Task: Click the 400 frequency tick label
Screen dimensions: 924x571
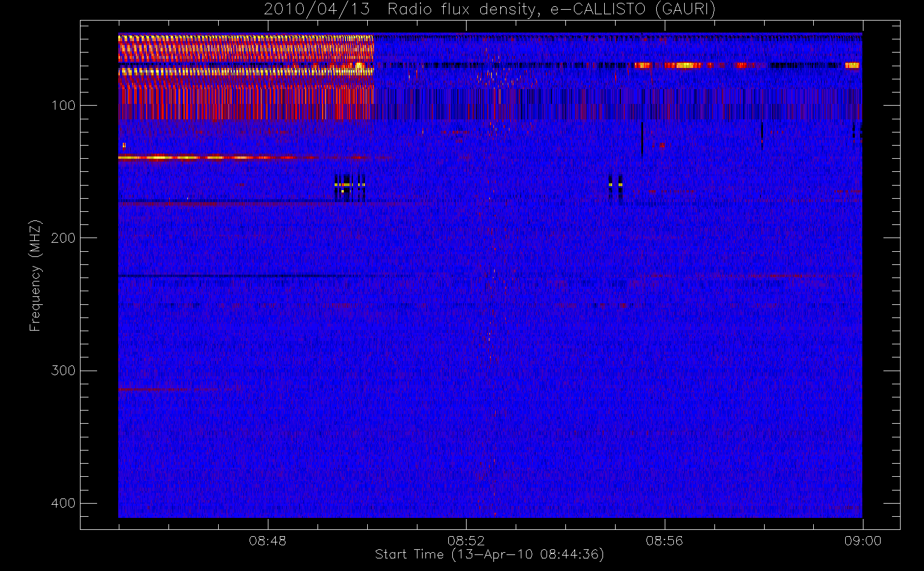Action: click(63, 503)
